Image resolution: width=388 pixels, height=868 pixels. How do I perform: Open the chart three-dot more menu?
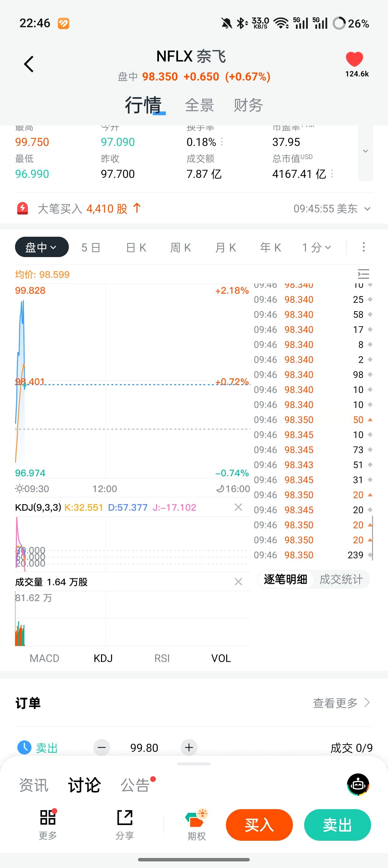point(363,247)
